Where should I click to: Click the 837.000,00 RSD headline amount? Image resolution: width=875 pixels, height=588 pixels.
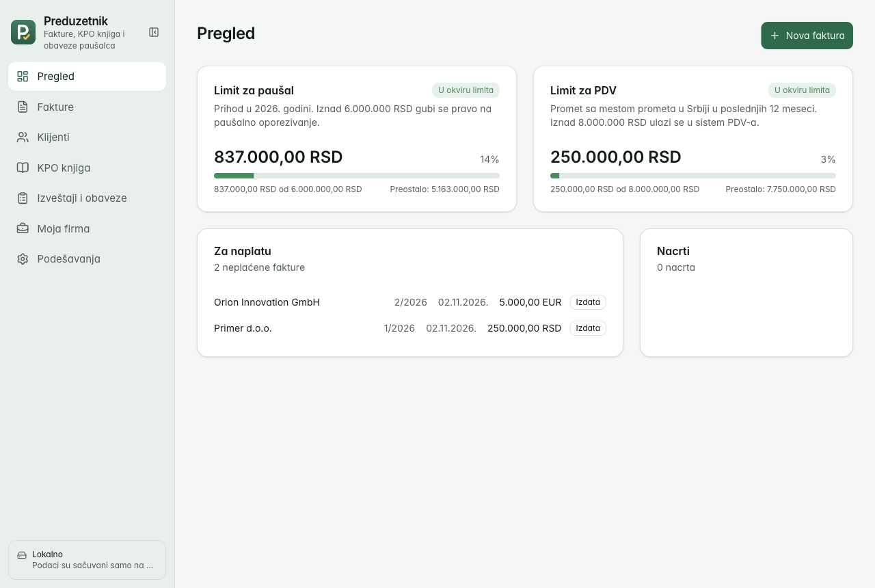[x=278, y=157]
